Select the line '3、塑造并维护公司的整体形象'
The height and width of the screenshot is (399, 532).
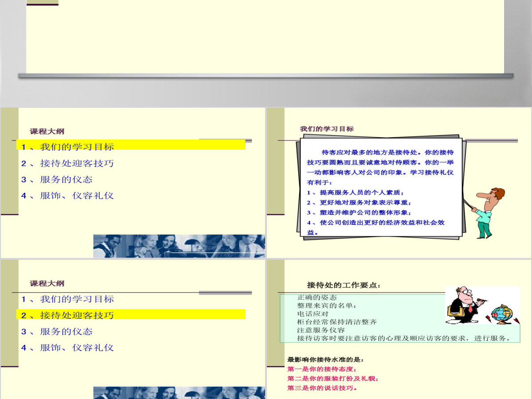point(359,213)
